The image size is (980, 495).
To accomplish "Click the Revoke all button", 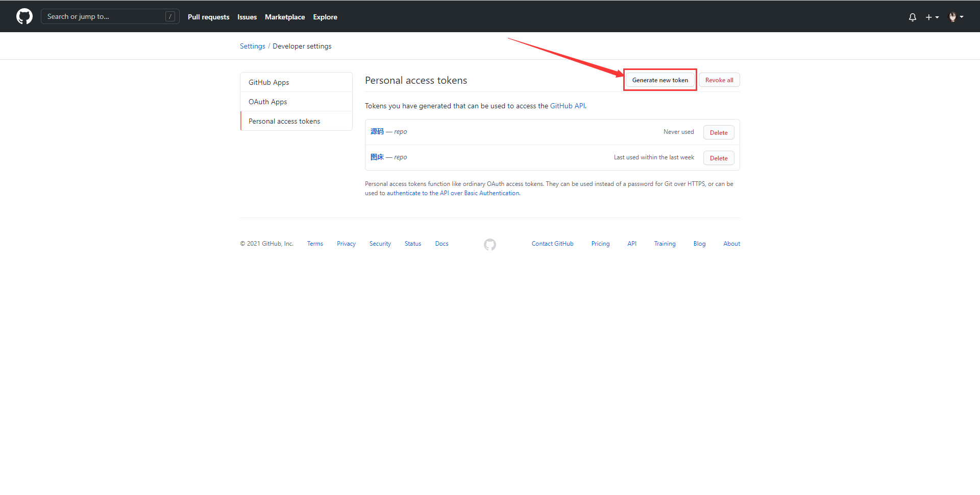I will 719,80.
